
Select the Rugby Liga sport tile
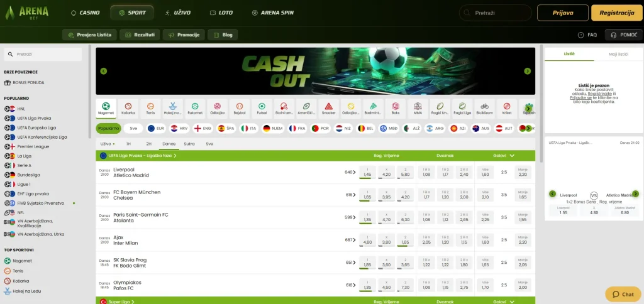(x=462, y=109)
